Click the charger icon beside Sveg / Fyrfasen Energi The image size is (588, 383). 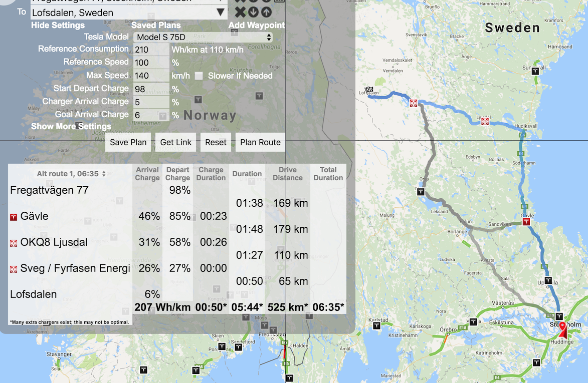[x=14, y=269]
